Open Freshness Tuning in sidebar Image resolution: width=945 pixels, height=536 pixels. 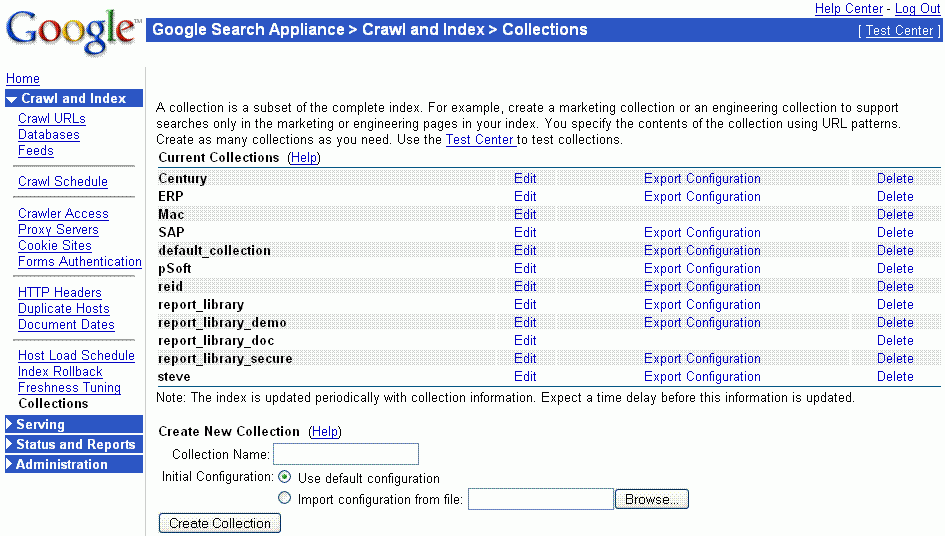(x=69, y=388)
